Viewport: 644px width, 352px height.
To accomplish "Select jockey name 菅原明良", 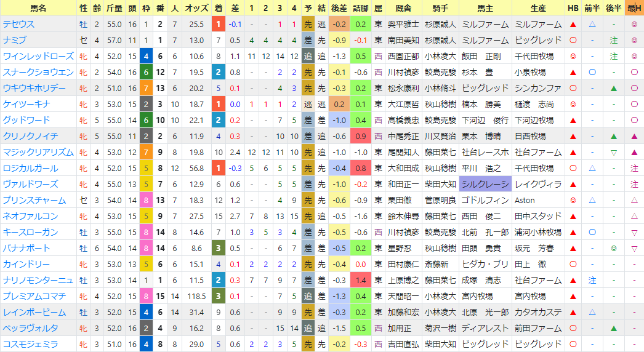I will tap(440, 201).
